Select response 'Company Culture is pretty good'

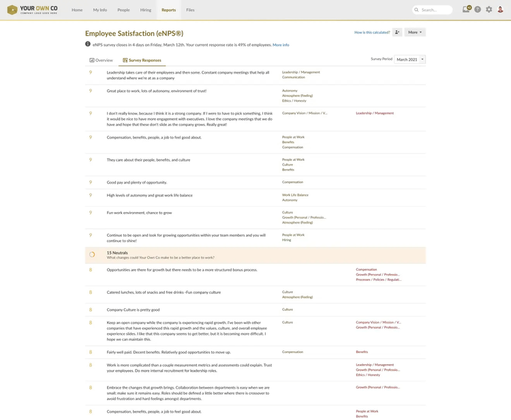(x=255, y=310)
